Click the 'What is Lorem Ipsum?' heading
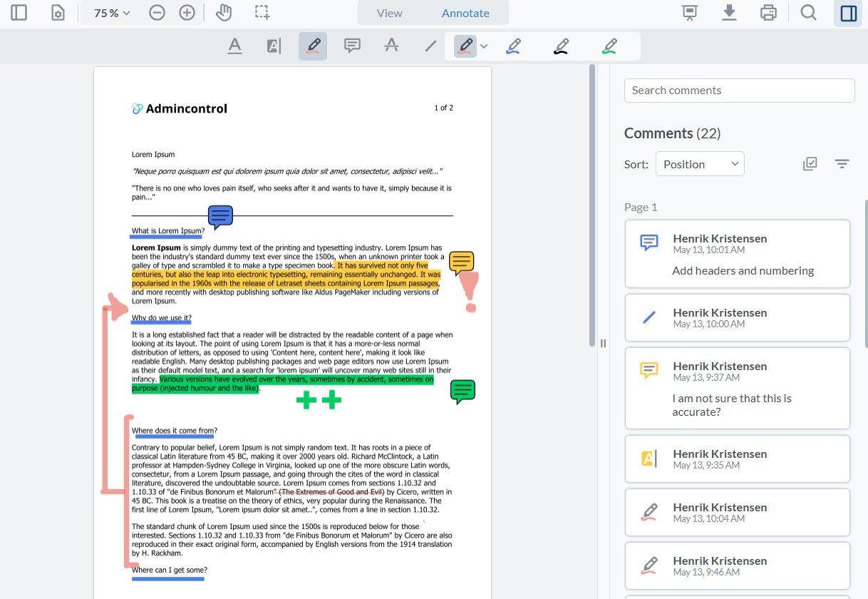Screen dimensions: 868x599 point(168,230)
